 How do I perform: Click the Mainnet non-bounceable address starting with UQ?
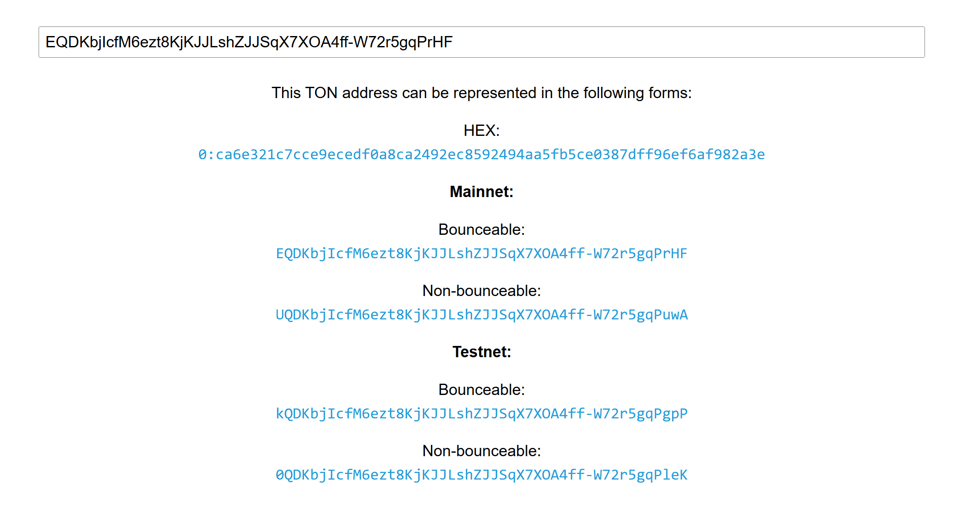coord(481,315)
